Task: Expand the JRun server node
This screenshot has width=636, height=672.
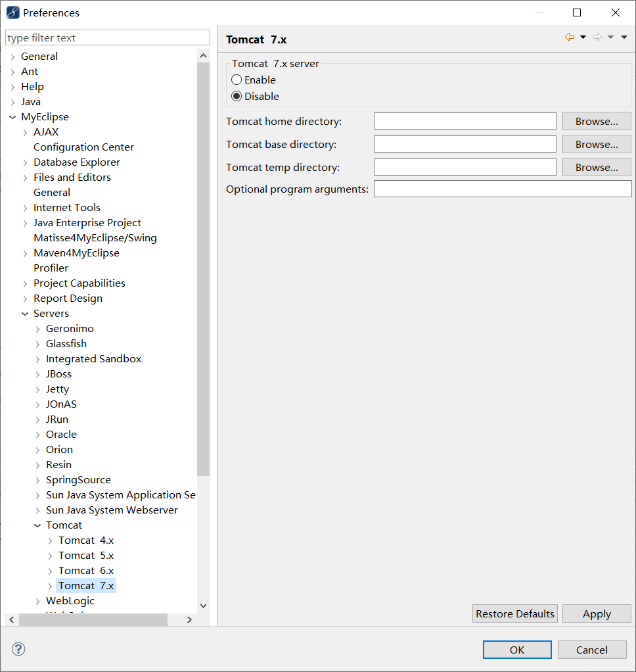Action: pyautogui.click(x=37, y=420)
